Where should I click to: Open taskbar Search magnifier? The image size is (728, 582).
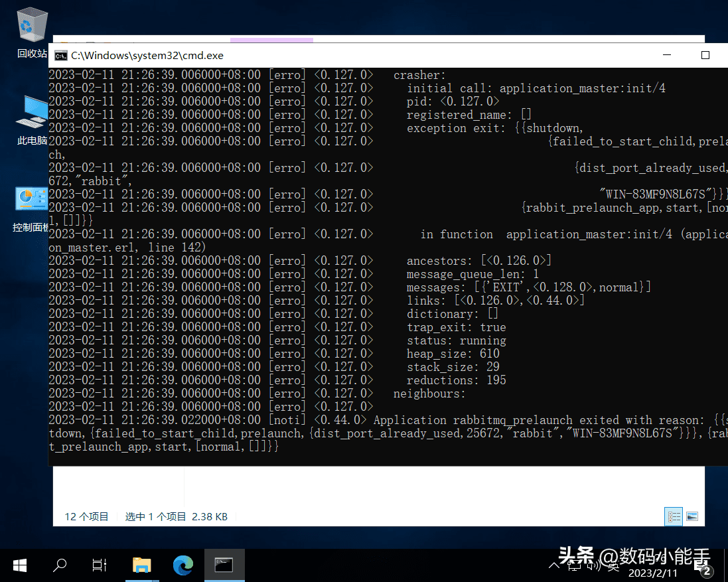coord(60,565)
